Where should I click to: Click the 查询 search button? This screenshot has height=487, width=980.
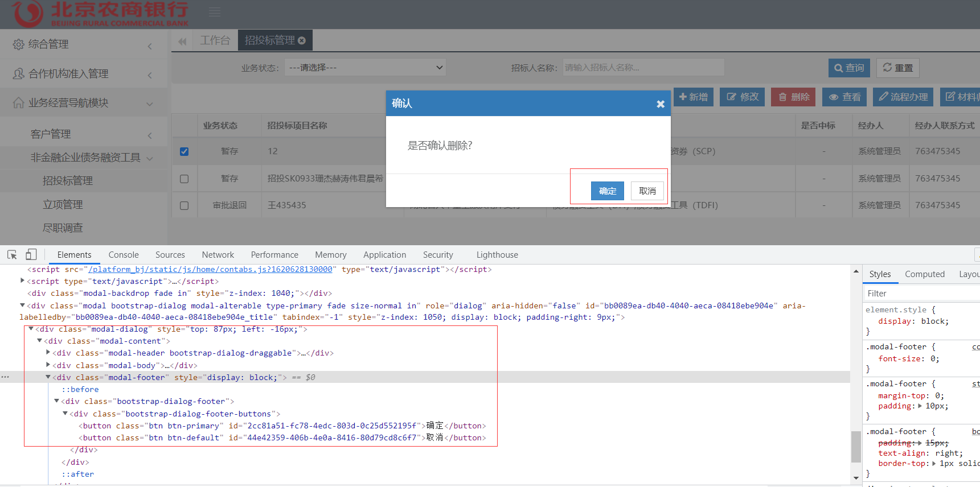(x=849, y=68)
